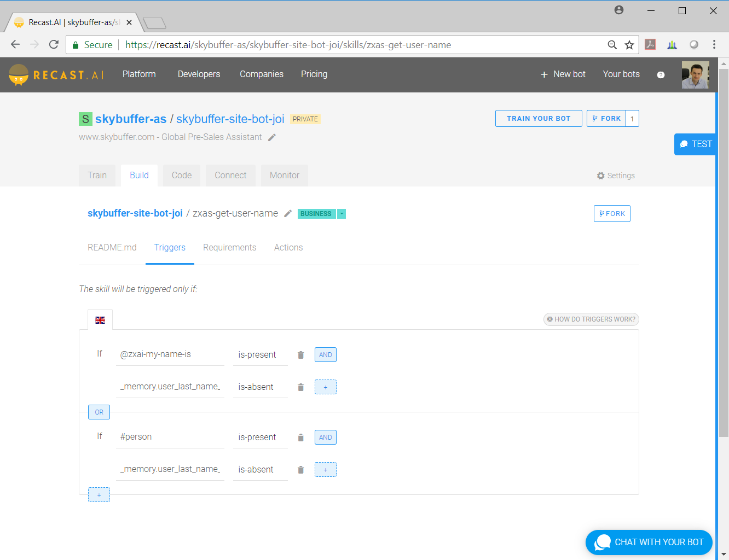This screenshot has height=560, width=729.
Task: Open the Developers menu
Action: [199, 74]
